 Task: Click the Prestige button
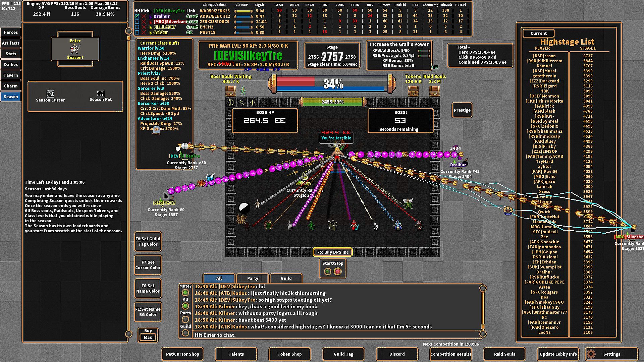pos(462,110)
